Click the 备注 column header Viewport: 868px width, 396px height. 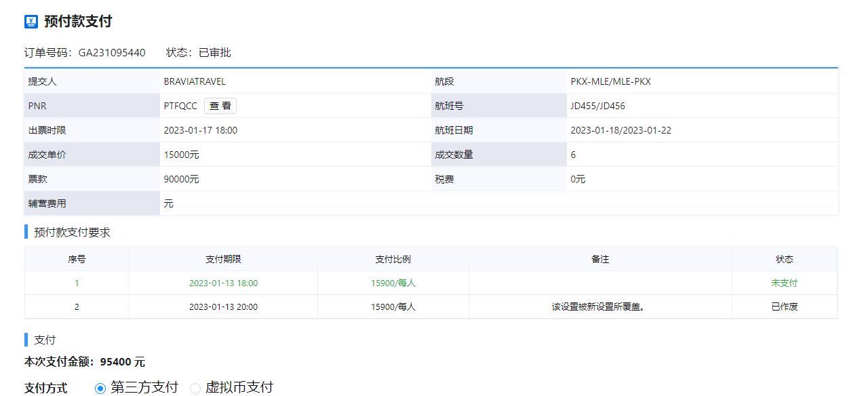[600, 259]
